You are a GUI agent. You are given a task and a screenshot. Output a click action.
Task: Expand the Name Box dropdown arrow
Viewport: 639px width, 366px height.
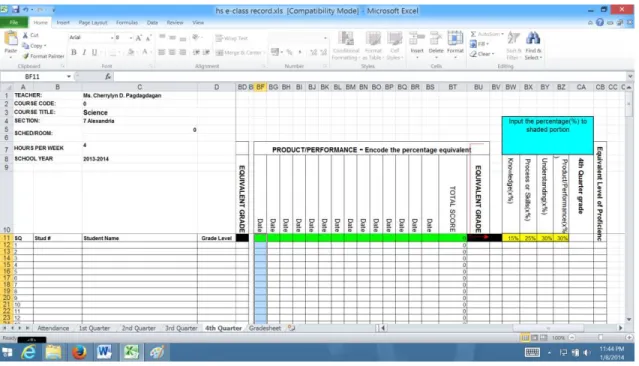[68, 76]
